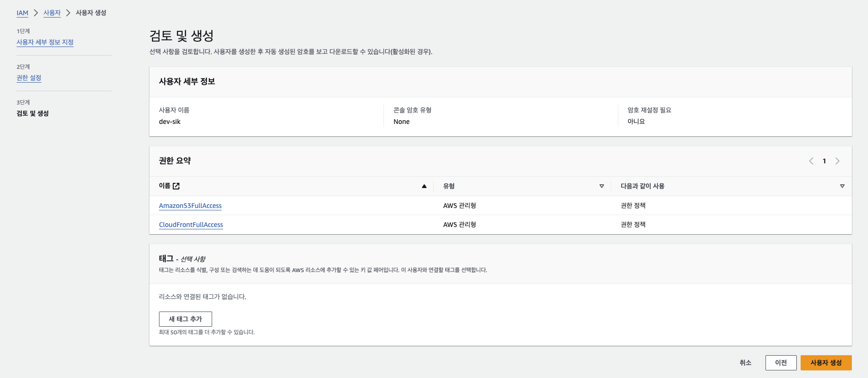This screenshot has height=378, width=868.
Task: Click the 사용자 생성 button
Action: click(x=826, y=363)
